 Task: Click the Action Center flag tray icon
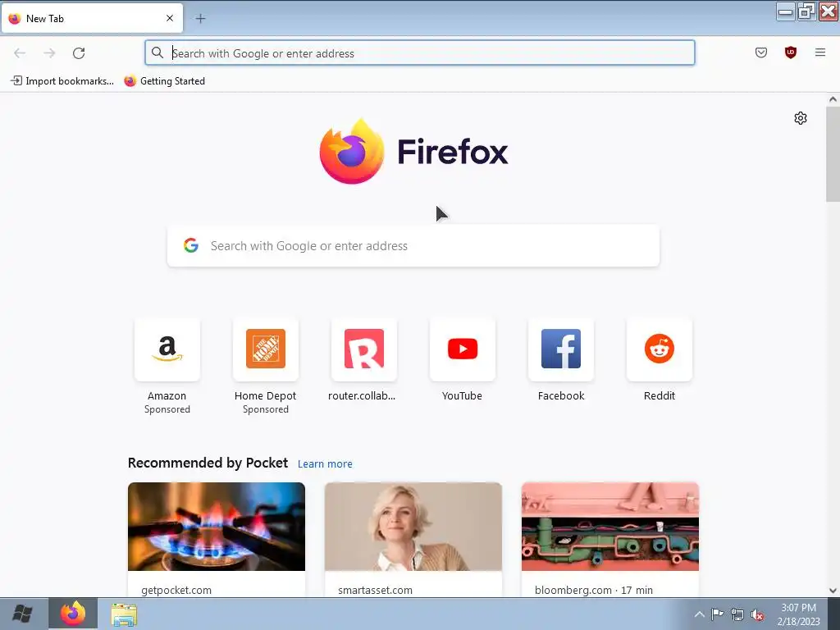[x=717, y=614]
